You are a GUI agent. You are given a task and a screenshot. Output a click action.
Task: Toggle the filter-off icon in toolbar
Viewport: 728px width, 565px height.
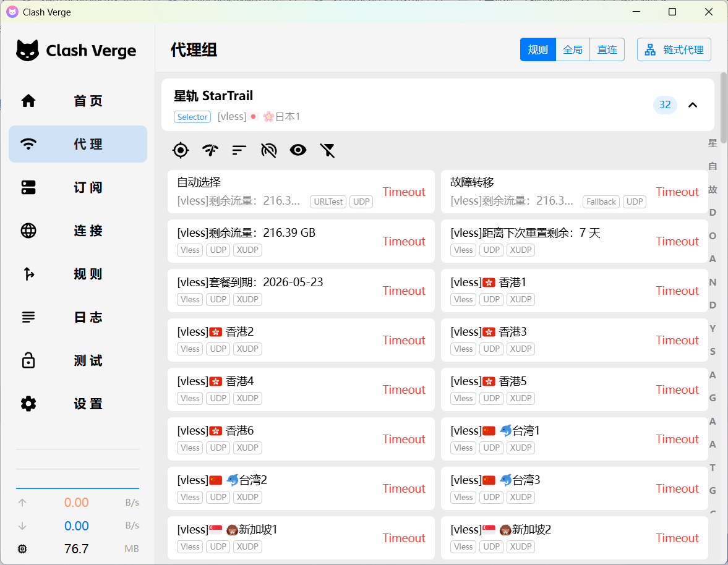tap(327, 150)
